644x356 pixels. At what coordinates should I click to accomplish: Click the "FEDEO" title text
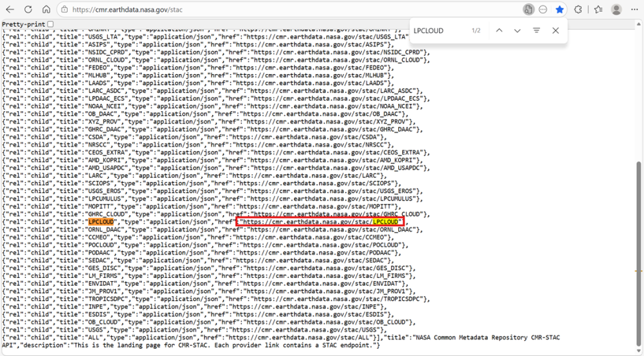(x=98, y=67)
